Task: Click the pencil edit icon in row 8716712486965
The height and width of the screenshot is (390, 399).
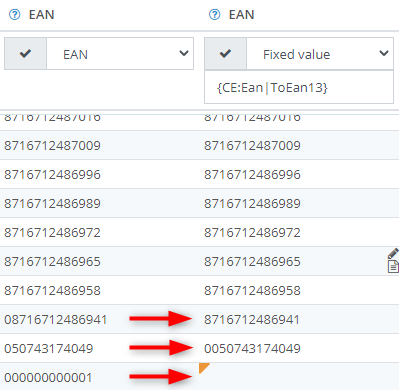Action: click(x=393, y=253)
